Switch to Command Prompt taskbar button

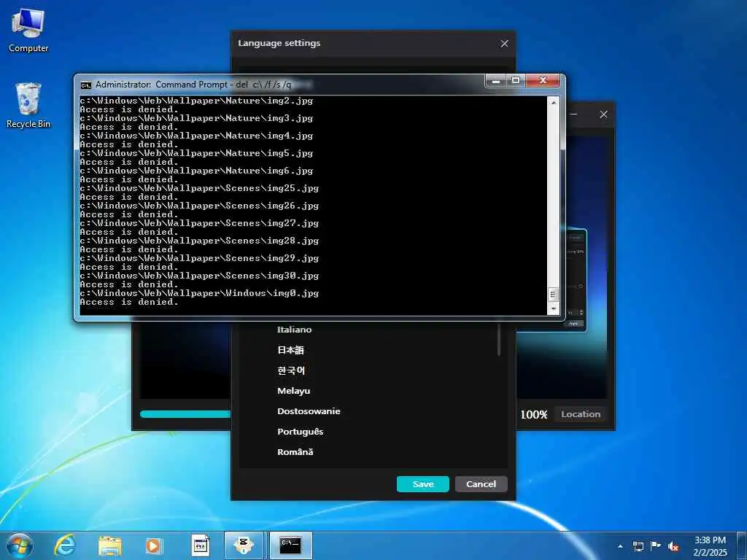[290, 545]
